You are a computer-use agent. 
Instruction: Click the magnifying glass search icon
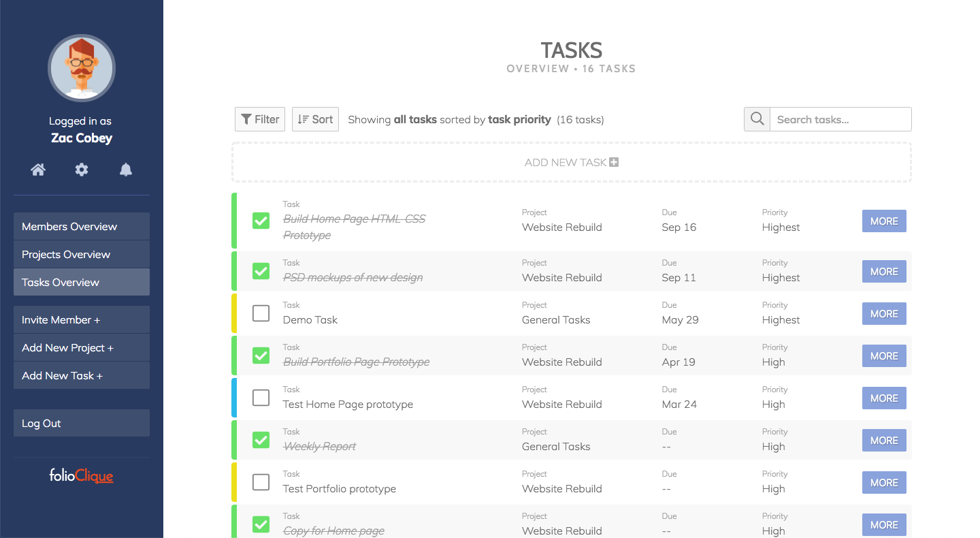click(757, 119)
